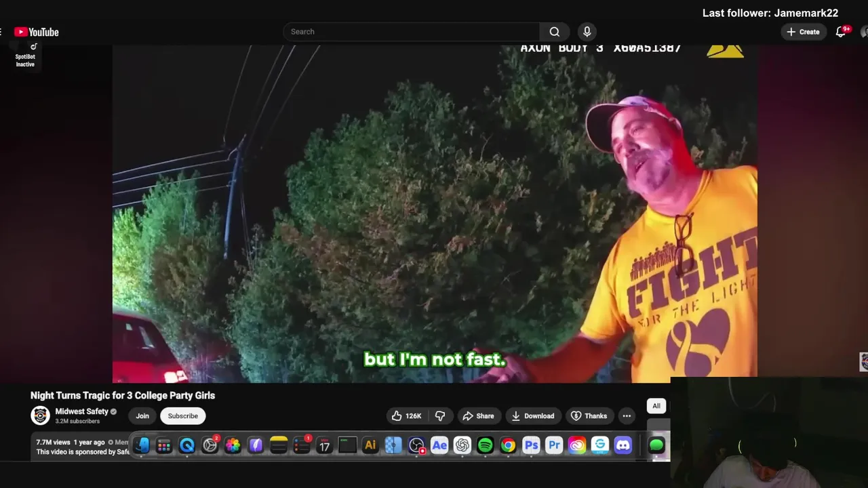Start voice search with the microphone
868x488 pixels.
587,32
